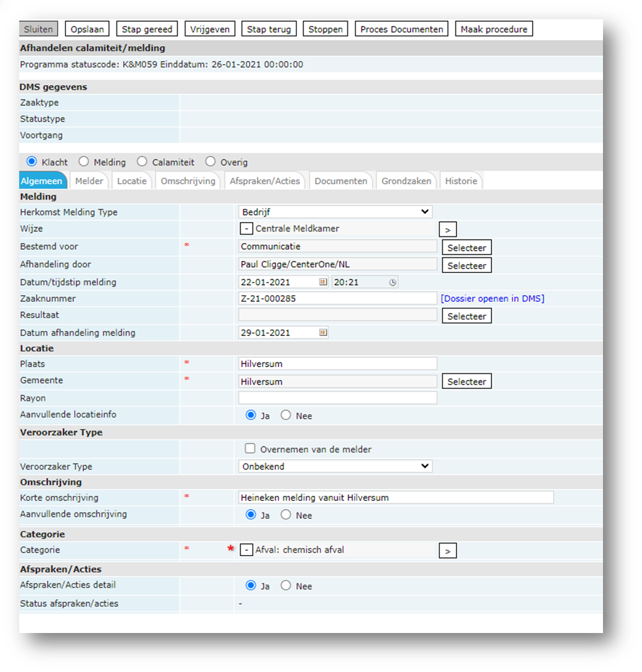The height and width of the screenshot is (672, 642).
Task: Click arrow button next to chemisch afval
Action: pyautogui.click(x=447, y=551)
